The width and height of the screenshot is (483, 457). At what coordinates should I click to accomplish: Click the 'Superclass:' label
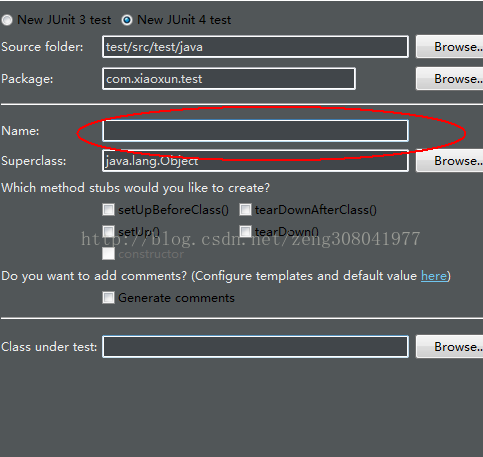click(34, 161)
